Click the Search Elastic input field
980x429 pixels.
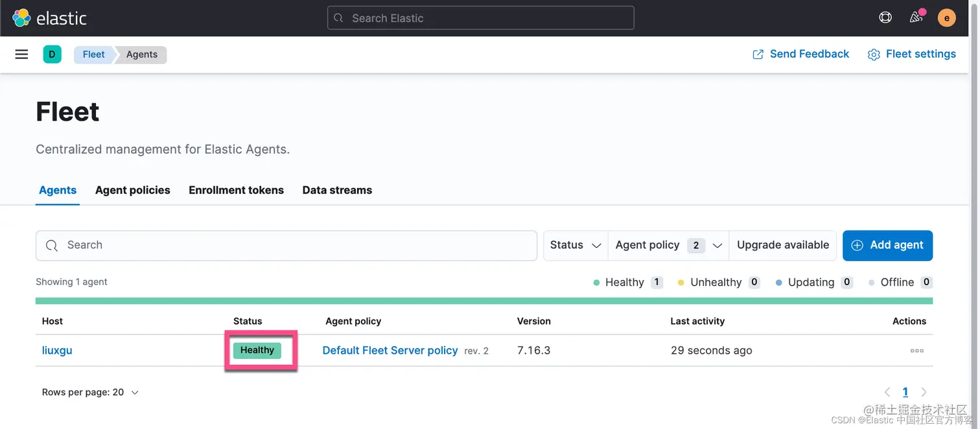pos(480,18)
